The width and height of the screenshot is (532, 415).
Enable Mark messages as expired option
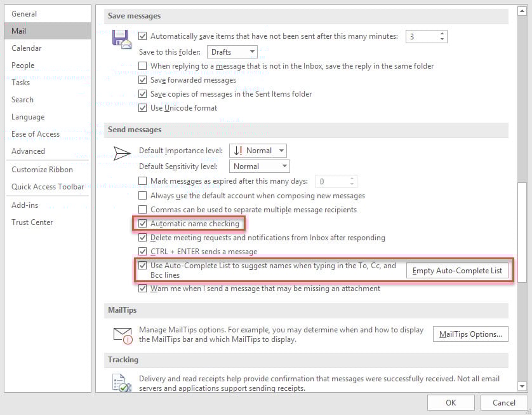point(143,181)
